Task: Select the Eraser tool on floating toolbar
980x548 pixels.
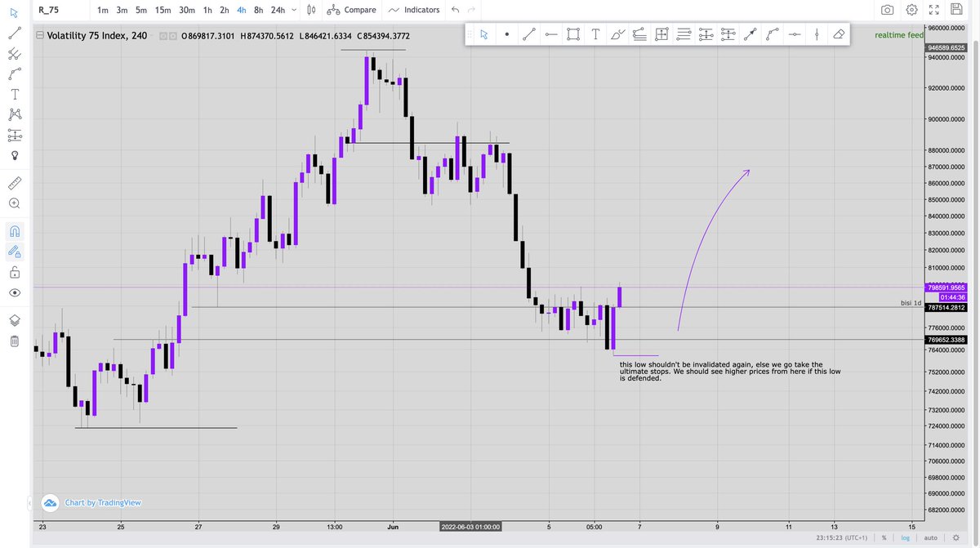Action: 839,33
